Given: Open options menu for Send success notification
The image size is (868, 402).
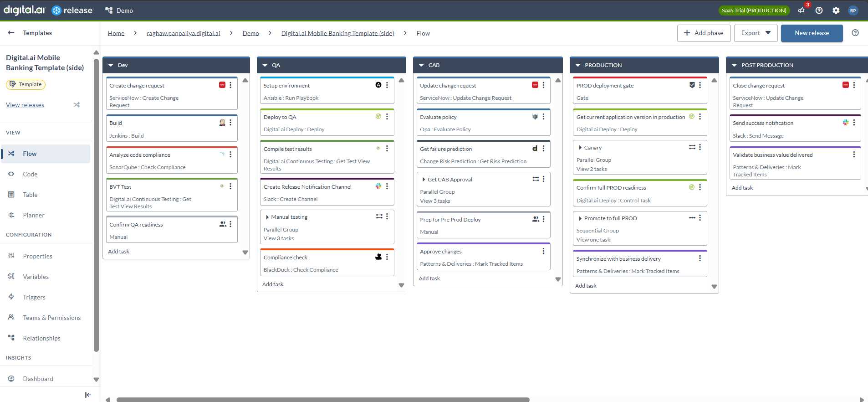Looking at the screenshot, I should tap(854, 123).
